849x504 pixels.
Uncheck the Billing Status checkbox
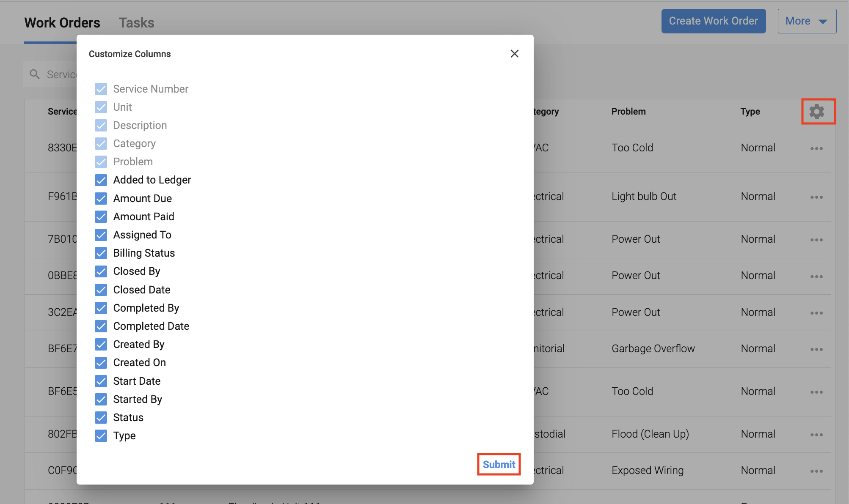[101, 253]
